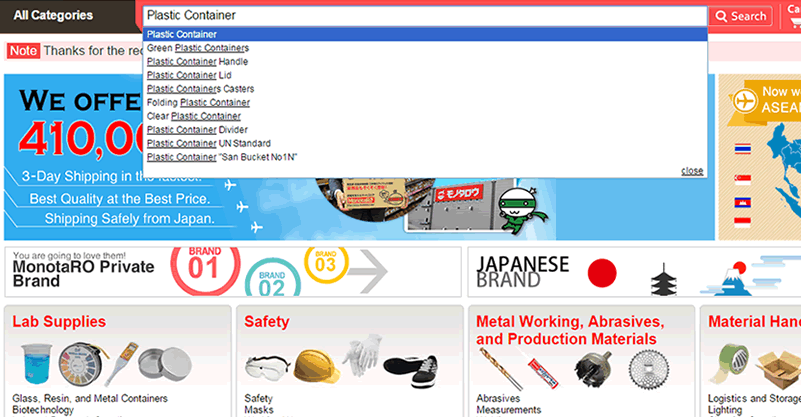Click the circular saw blade image
The height and width of the screenshot is (417, 801).
pyautogui.click(x=649, y=369)
